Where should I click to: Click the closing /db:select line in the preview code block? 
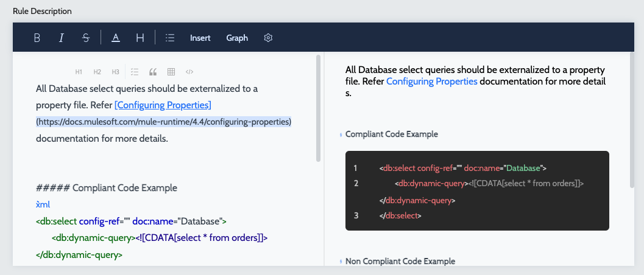[400, 215]
